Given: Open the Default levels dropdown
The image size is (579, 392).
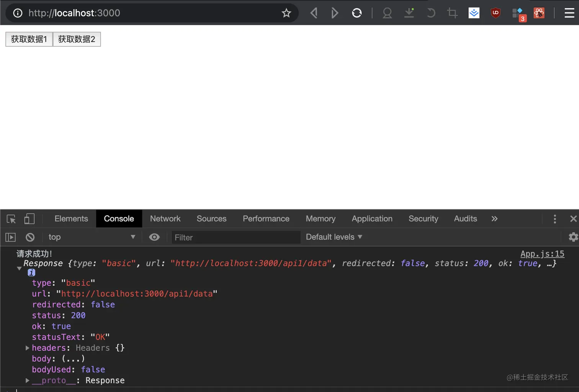Looking at the screenshot, I should pyautogui.click(x=334, y=237).
